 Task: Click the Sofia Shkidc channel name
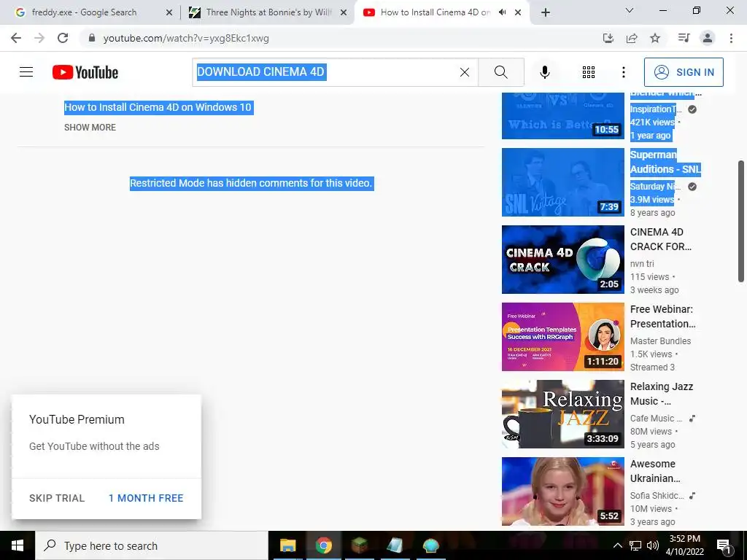click(x=657, y=495)
